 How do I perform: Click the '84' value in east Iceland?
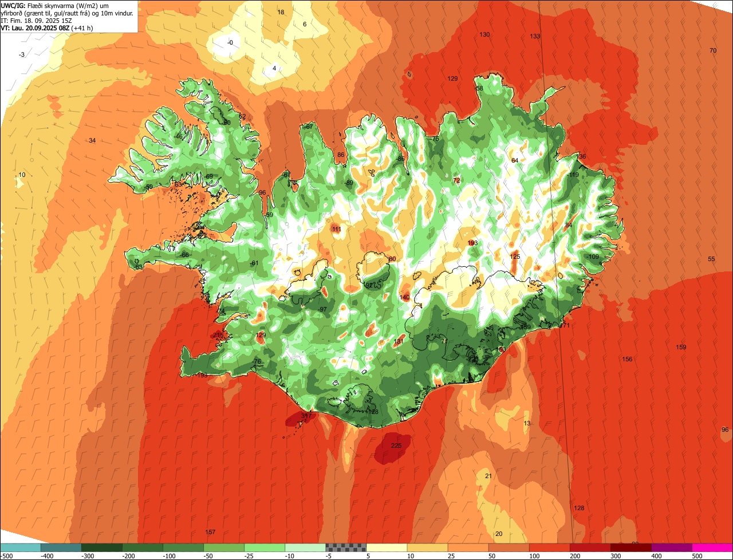pyautogui.click(x=569, y=225)
